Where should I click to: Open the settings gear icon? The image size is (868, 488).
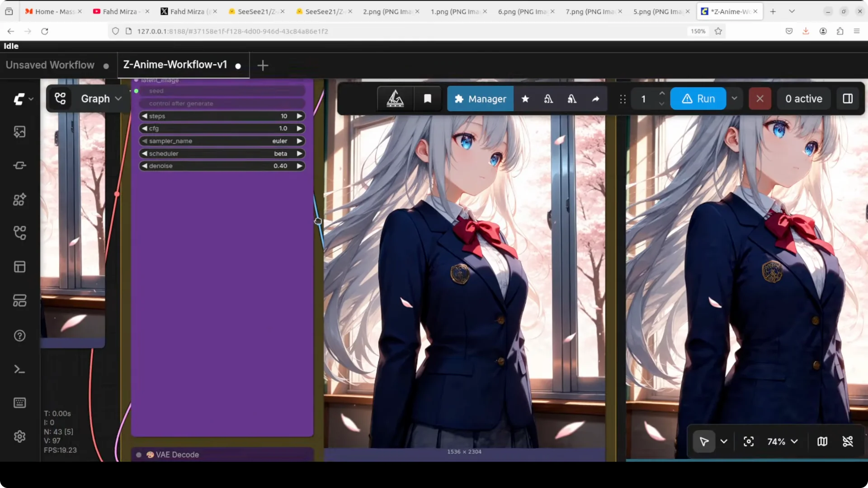pyautogui.click(x=19, y=437)
